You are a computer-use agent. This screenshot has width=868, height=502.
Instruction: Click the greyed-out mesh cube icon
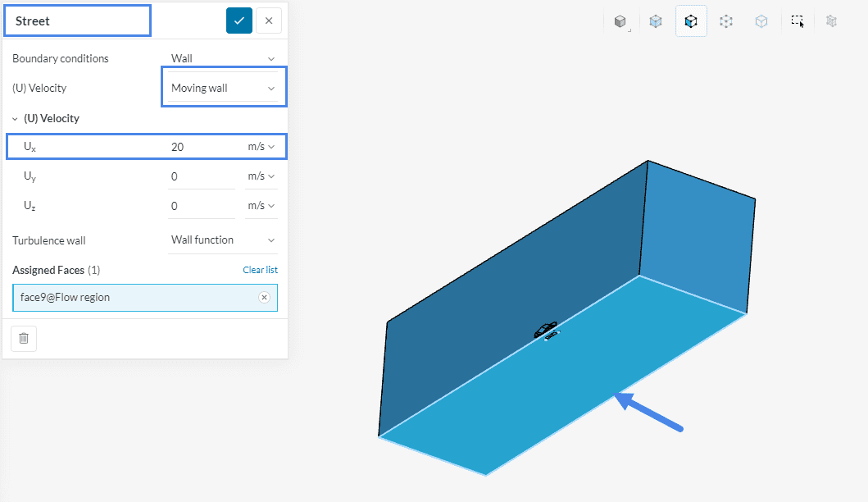[x=832, y=21]
